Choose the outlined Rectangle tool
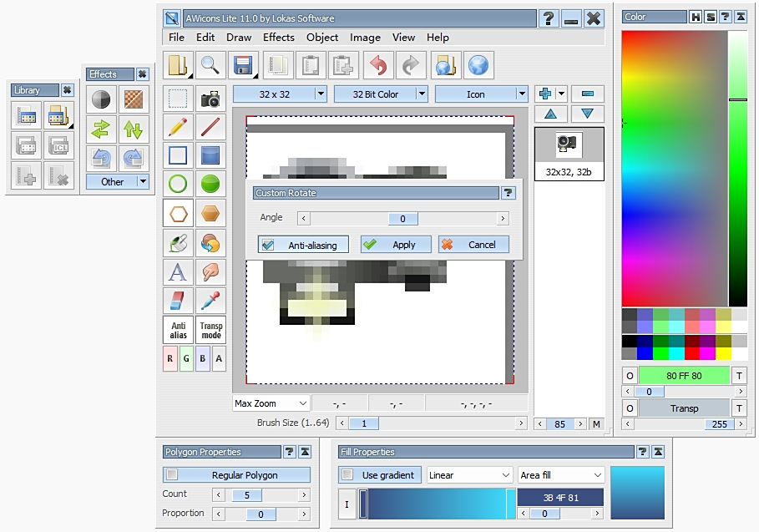The width and height of the screenshot is (759, 532). [178, 156]
